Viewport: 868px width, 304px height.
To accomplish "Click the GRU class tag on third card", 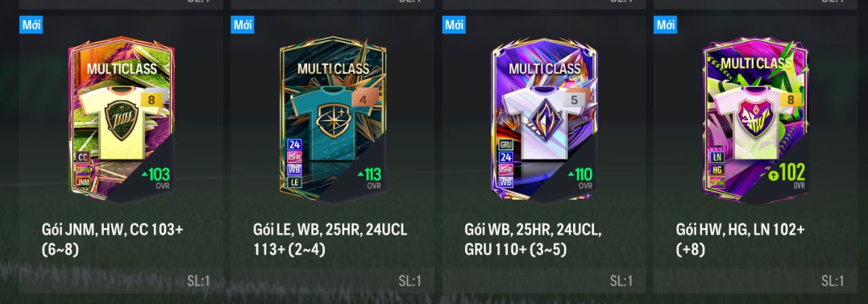I will pos(506,145).
